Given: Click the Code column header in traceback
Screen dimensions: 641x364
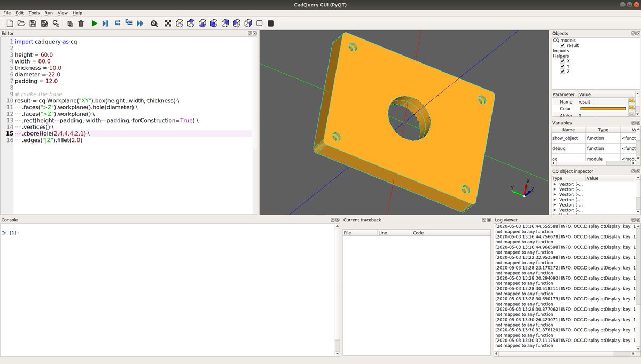Looking at the screenshot, I should [x=451, y=233].
